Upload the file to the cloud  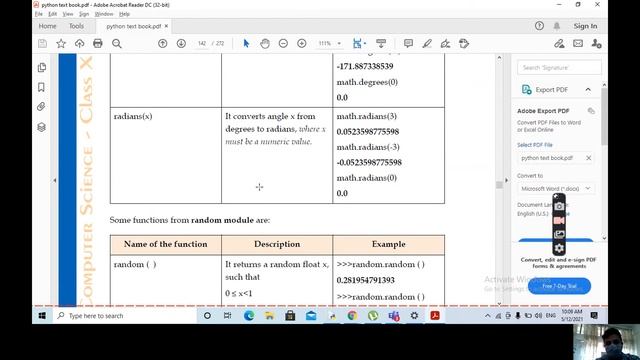pyautogui.click(x=79, y=43)
